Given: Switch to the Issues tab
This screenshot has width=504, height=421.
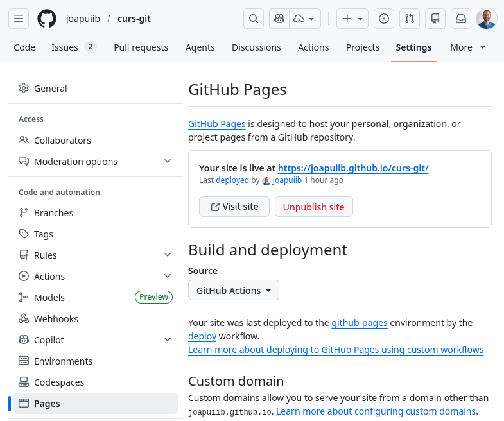Looking at the screenshot, I should 74,47.
